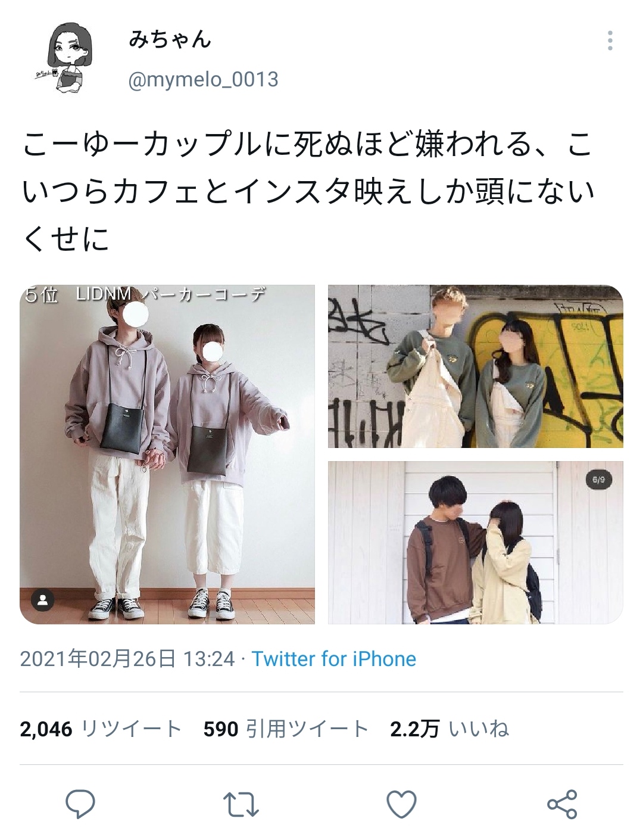Image resolution: width=643 pixels, height=840 pixels.
Task: Tap the profile icon on first photo
Action: [x=43, y=601]
